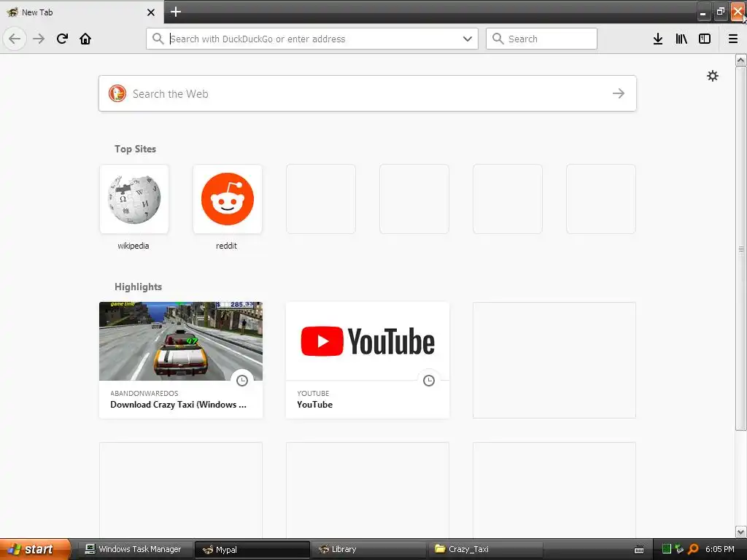Click the reddit label under tile
The image size is (747, 560).
[x=226, y=246]
